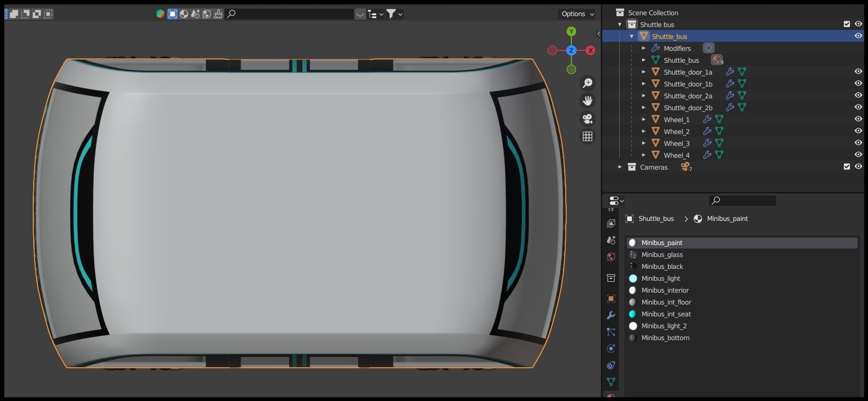Collapse the selected Shuttle_bus object tree
The height and width of the screenshot is (401, 868).
[x=632, y=36]
